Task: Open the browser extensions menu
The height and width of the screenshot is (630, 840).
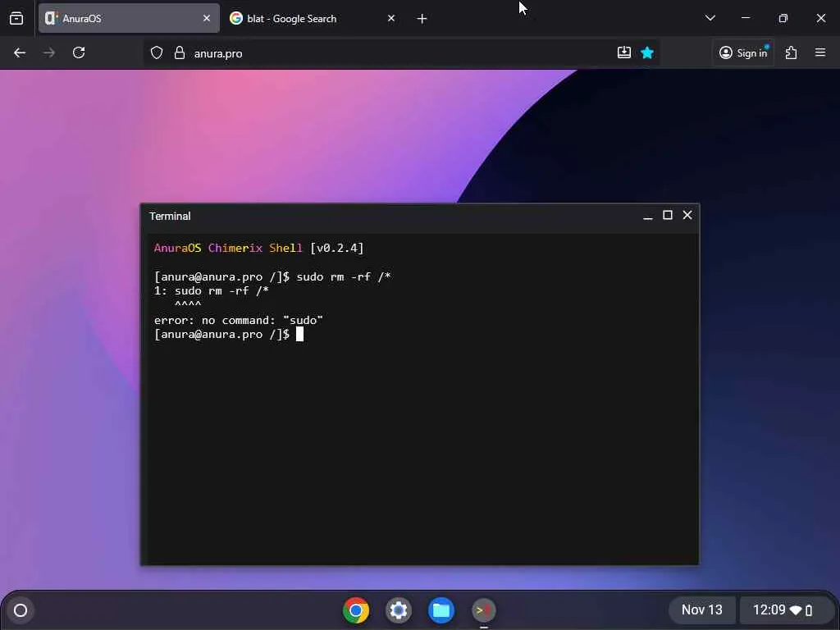Action: 792,52
